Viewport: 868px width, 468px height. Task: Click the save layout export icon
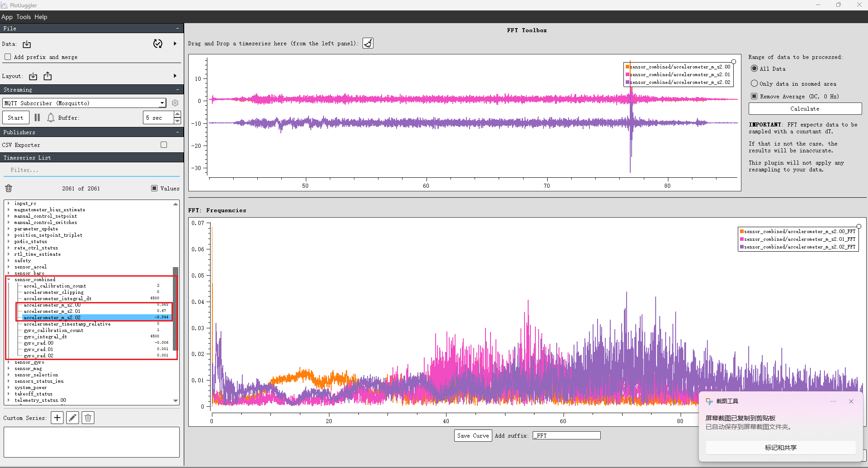pyautogui.click(x=48, y=76)
